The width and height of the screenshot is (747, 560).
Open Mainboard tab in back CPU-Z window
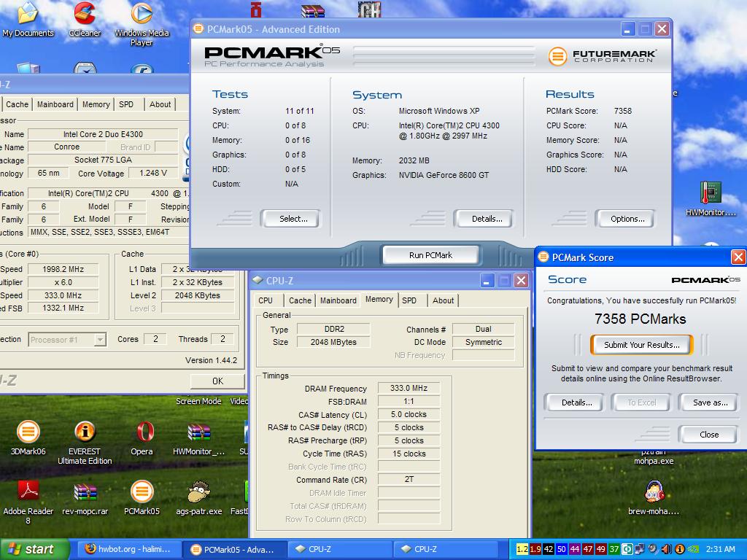point(55,104)
